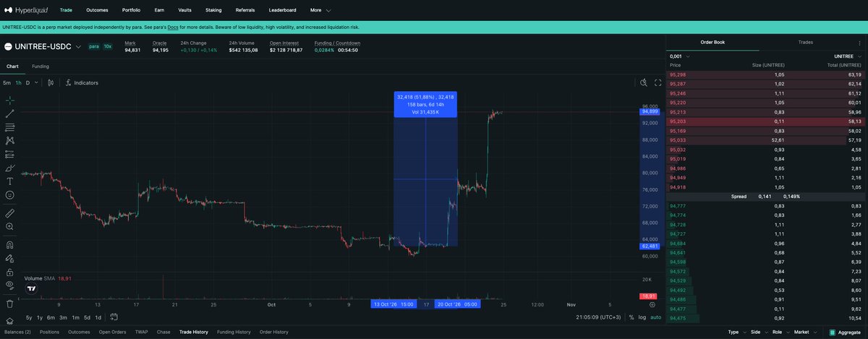Open the Vaults page
Image resolution: width=868 pixels, height=339 pixels.
tap(184, 11)
